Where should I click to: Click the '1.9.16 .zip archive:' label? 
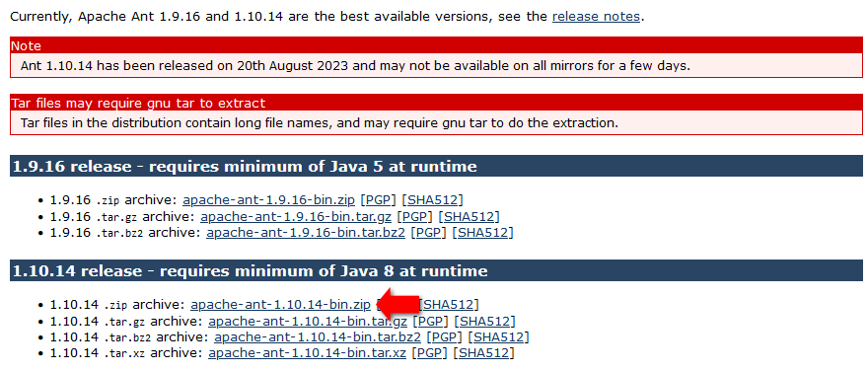(x=113, y=200)
